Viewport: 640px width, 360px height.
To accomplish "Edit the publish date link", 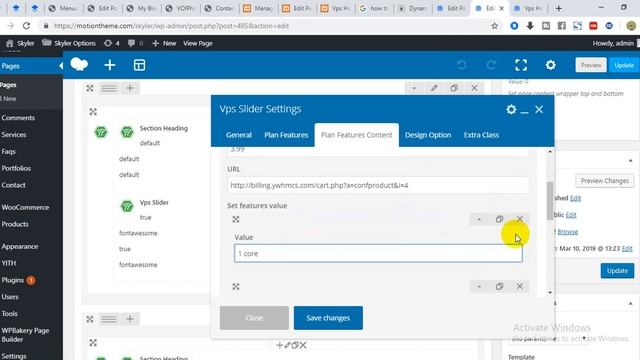I will pyautogui.click(x=627, y=248).
